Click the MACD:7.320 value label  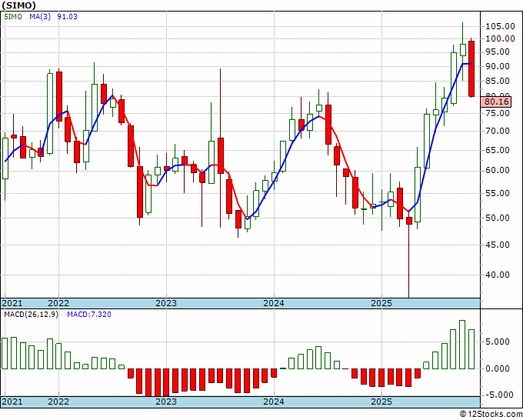point(89,315)
